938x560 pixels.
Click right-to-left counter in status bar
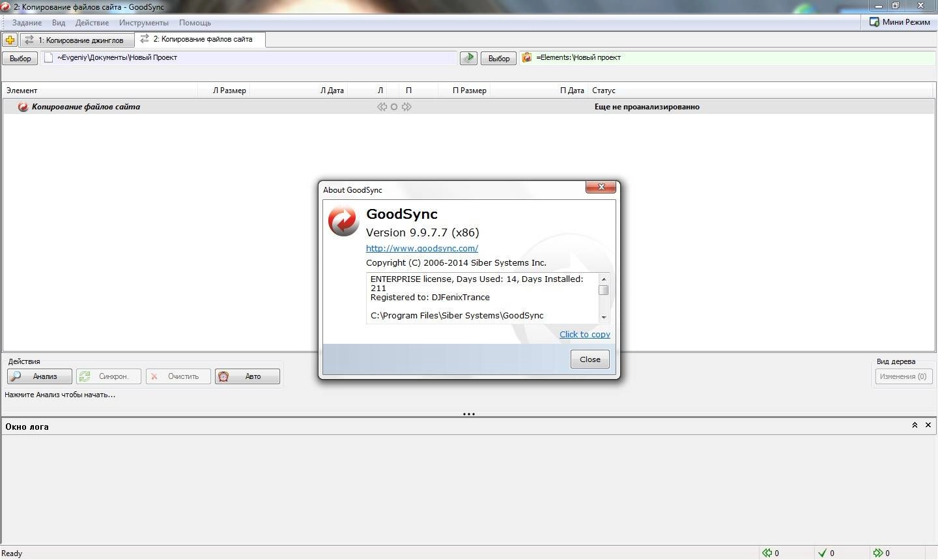point(771,553)
